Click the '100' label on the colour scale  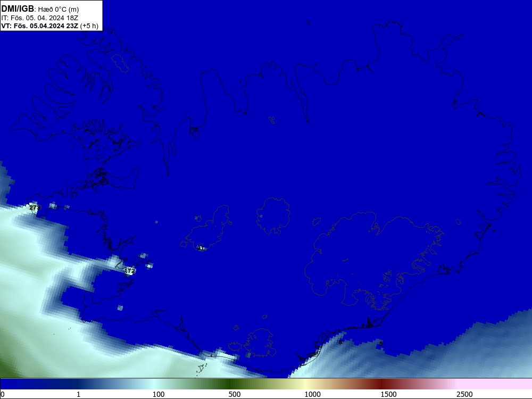click(x=159, y=394)
